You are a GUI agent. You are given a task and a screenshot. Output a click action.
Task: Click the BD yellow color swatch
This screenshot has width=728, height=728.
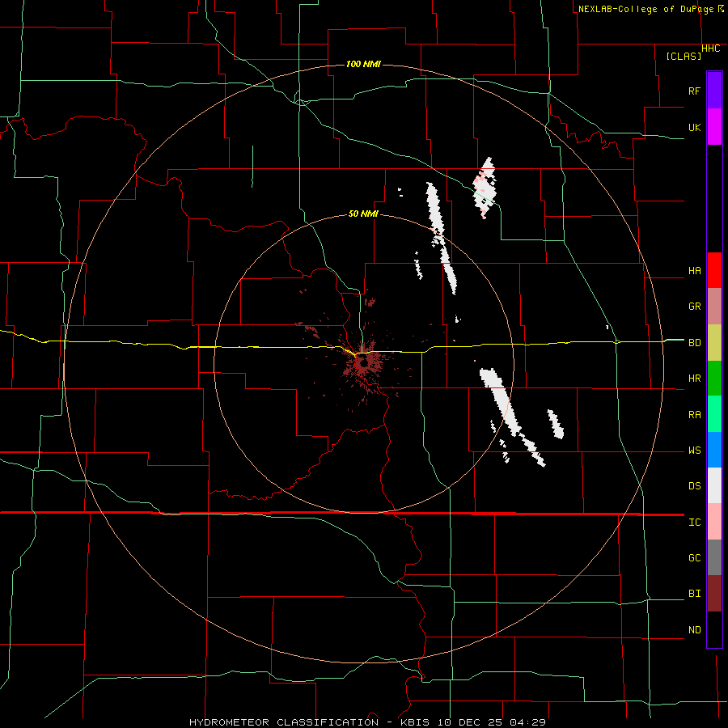pos(714,342)
